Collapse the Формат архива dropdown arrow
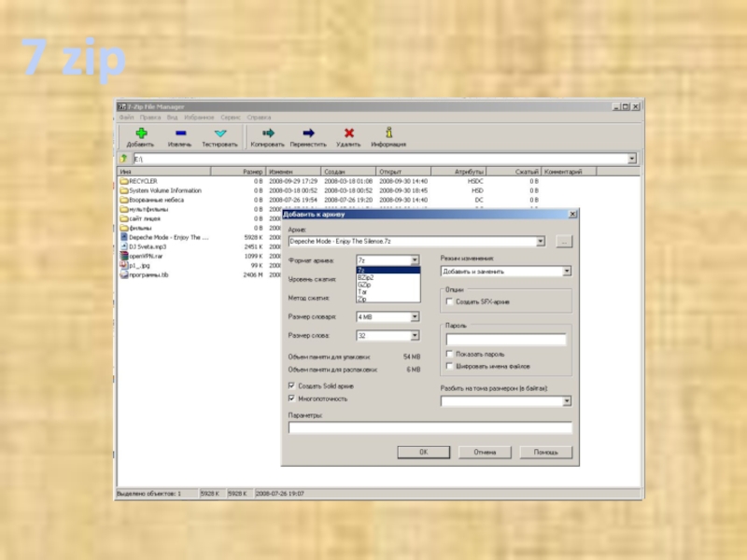Image resolution: width=747 pixels, height=560 pixels. tap(415, 260)
